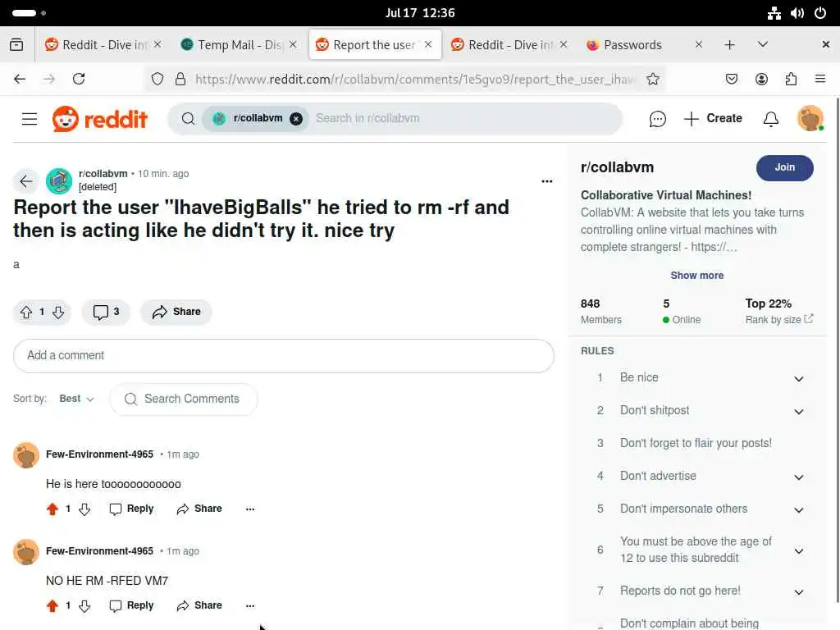Bookmark page with the star icon
Image resolution: width=840 pixels, height=630 pixels.
pos(652,80)
